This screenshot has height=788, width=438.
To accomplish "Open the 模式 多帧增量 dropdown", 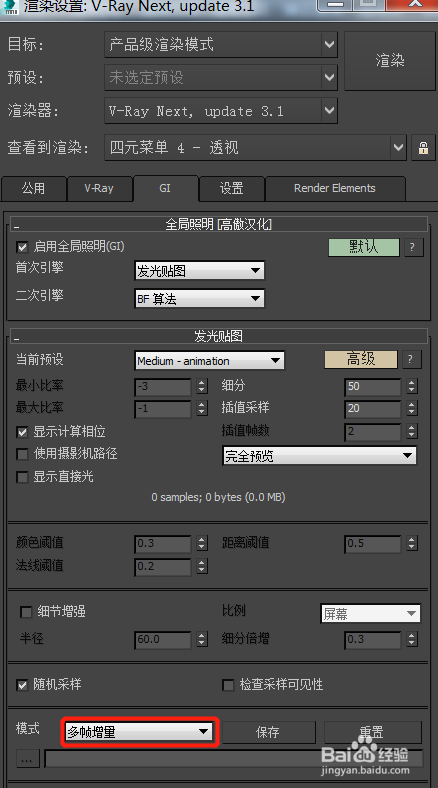I will (x=139, y=732).
